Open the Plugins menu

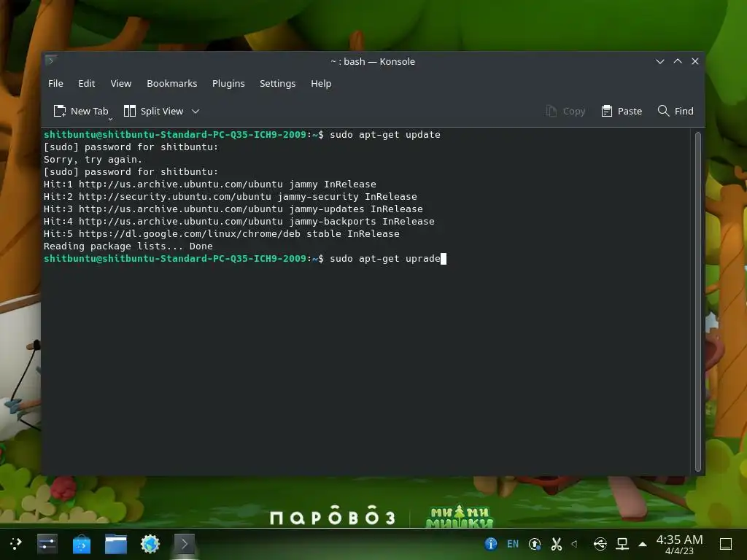coord(228,83)
